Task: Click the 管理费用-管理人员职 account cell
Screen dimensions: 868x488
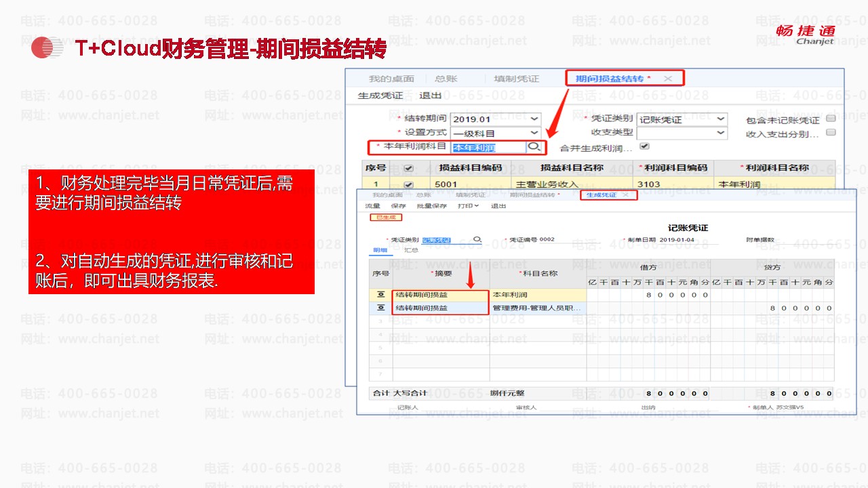Action: (x=538, y=308)
